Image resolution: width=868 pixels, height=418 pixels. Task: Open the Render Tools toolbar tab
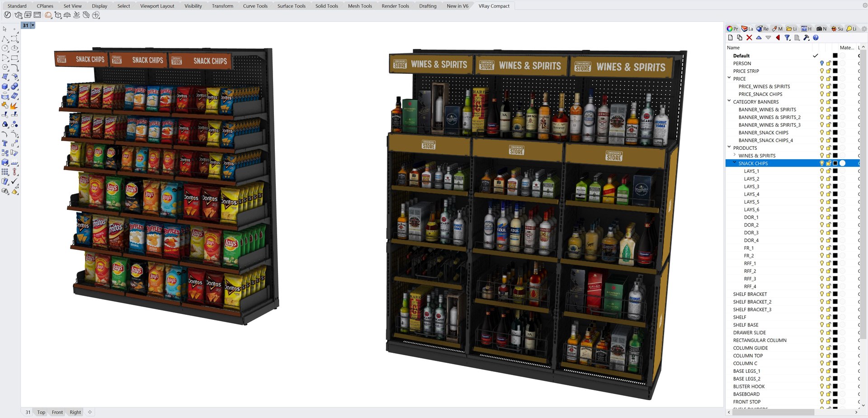point(395,6)
